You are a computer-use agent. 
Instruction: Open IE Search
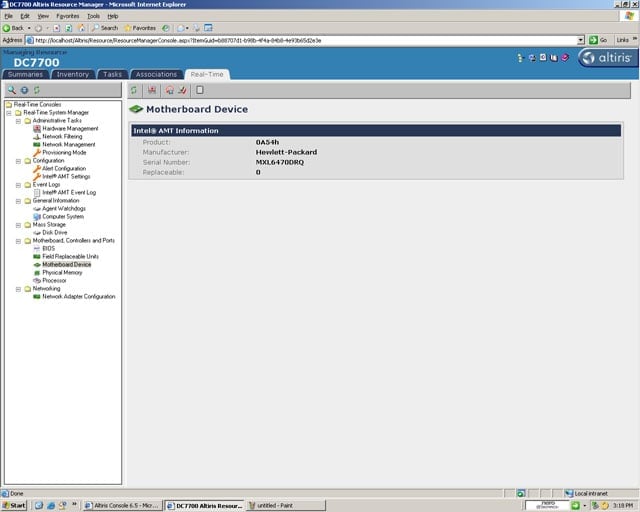click(x=105, y=28)
